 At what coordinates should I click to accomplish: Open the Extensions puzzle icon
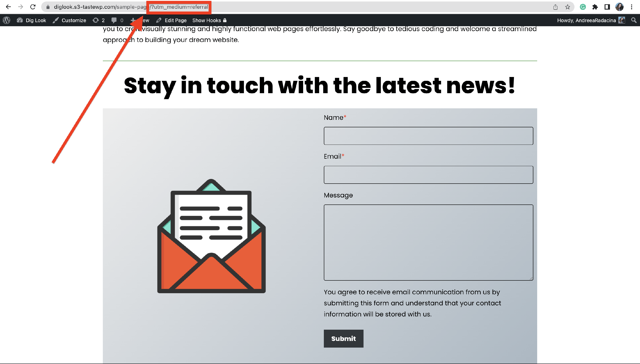[595, 7]
